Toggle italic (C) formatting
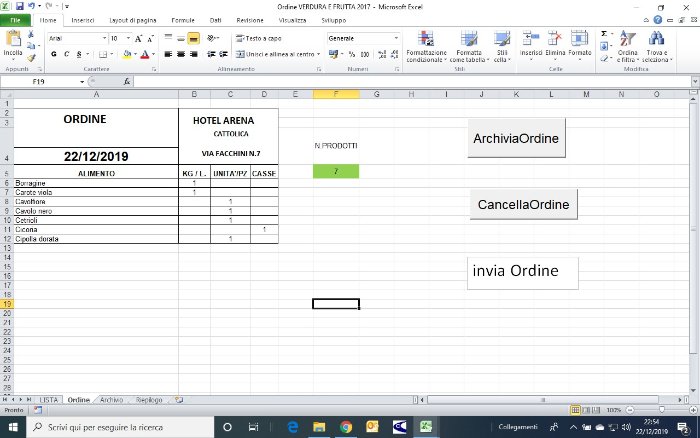Screen dimensions: 700x438 [x=67, y=54]
